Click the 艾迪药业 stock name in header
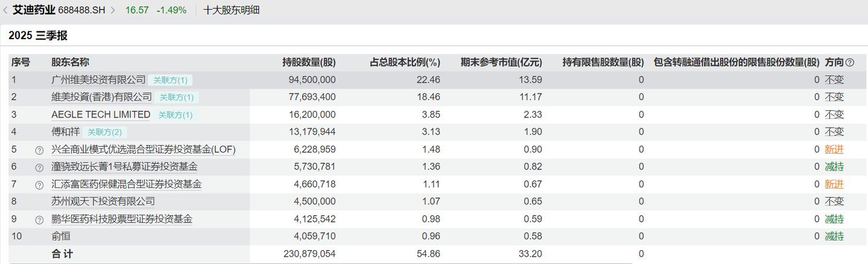Screen dimensions: 868x264 (x=34, y=10)
